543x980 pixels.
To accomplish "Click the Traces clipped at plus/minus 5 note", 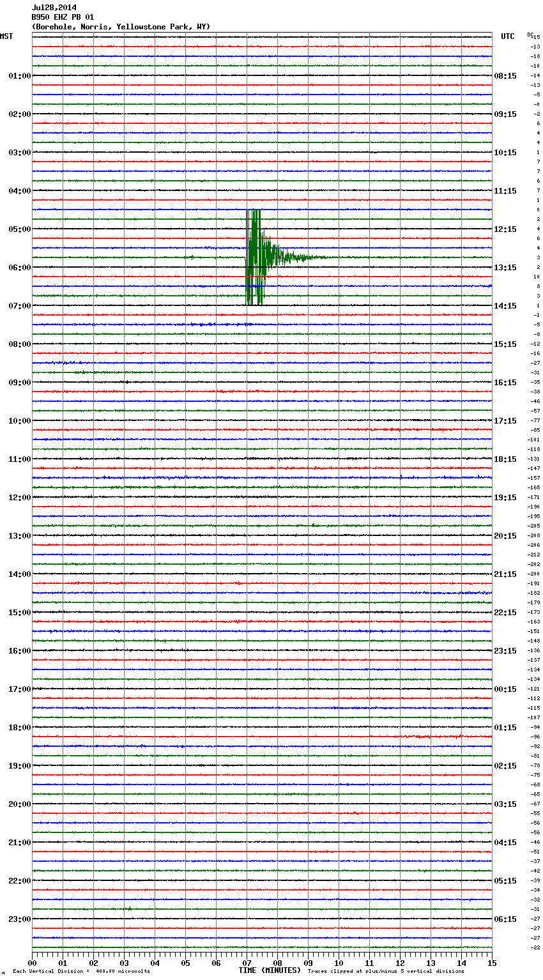I will coord(386,972).
